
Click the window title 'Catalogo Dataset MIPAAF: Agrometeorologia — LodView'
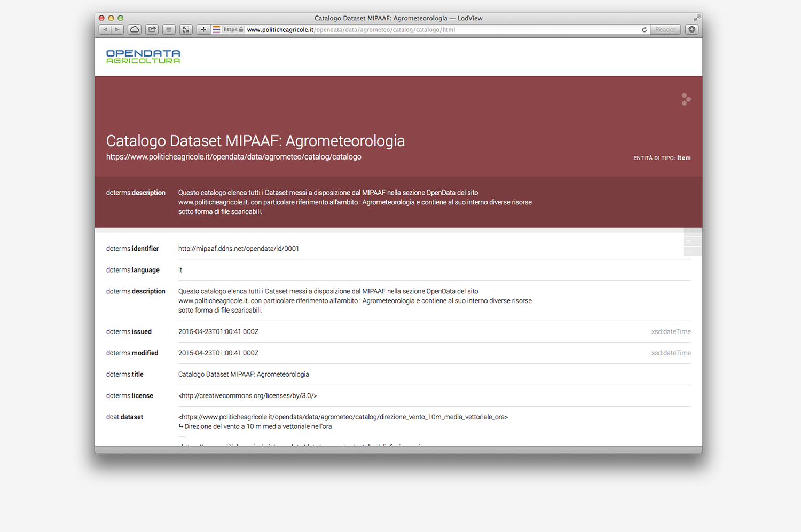click(398, 18)
